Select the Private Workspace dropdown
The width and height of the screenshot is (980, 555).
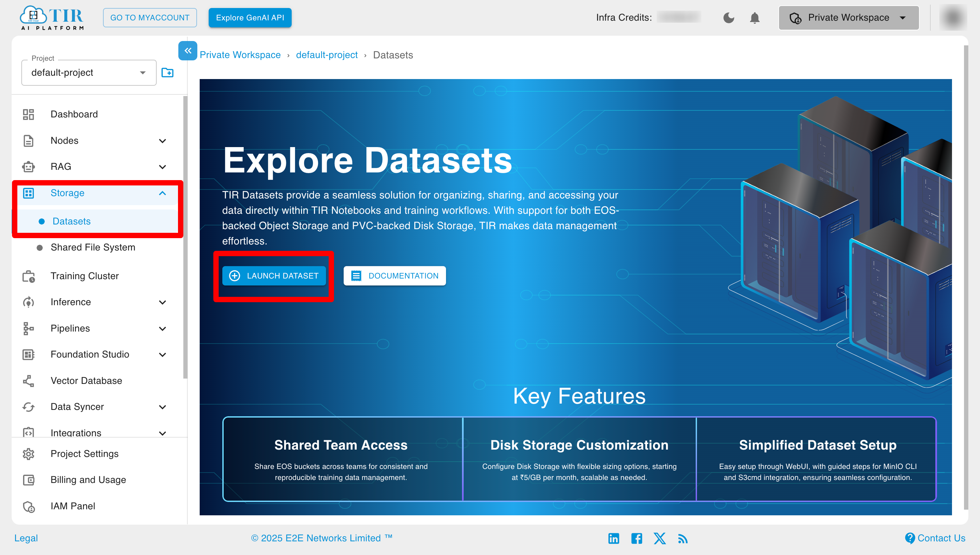click(x=849, y=17)
